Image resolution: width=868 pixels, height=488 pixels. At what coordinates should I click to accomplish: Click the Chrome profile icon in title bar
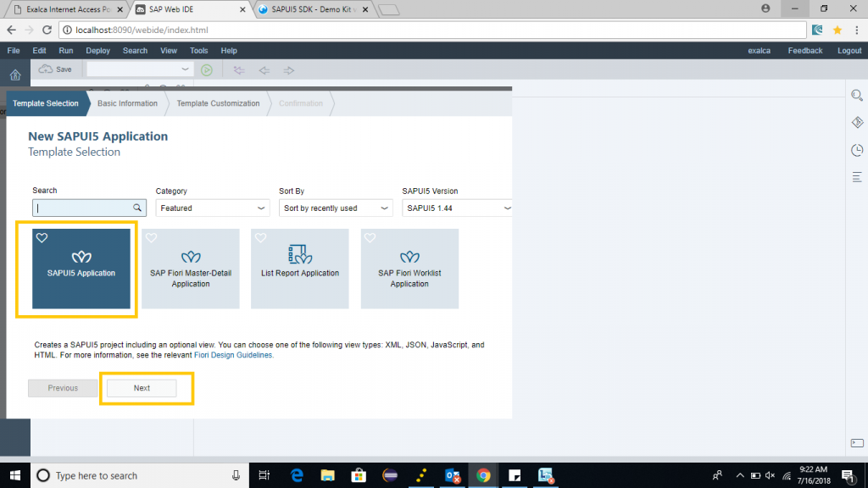pyautogui.click(x=765, y=8)
